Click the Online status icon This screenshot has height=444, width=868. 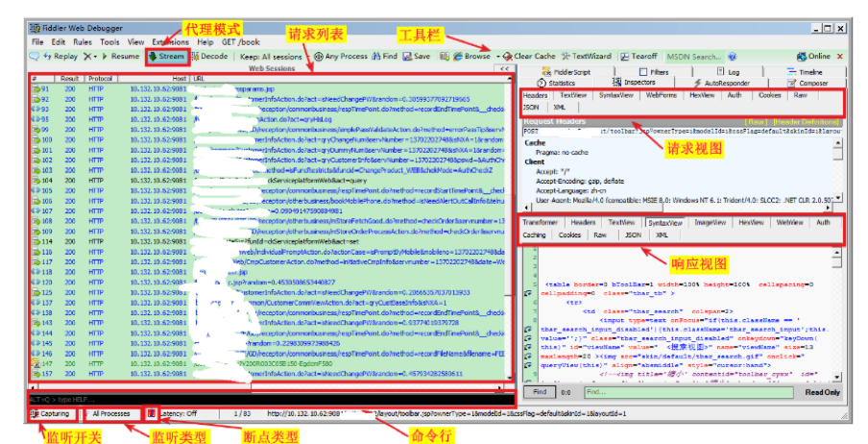tap(801, 56)
